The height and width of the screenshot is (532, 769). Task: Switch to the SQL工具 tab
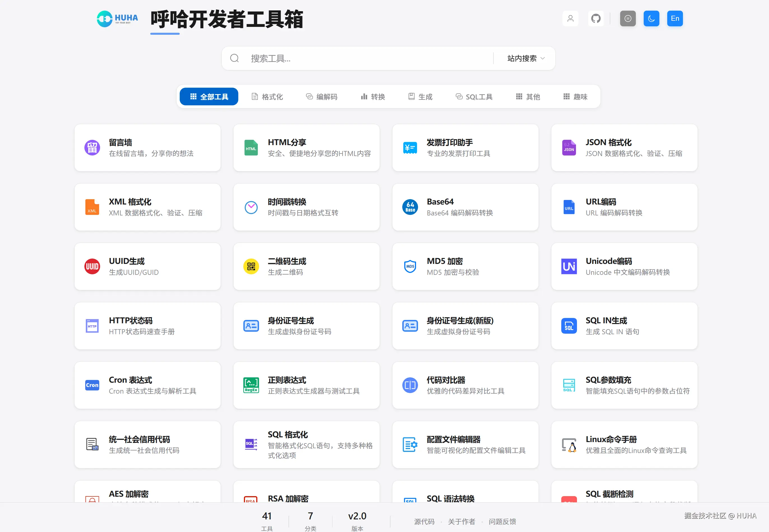point(474,97)
